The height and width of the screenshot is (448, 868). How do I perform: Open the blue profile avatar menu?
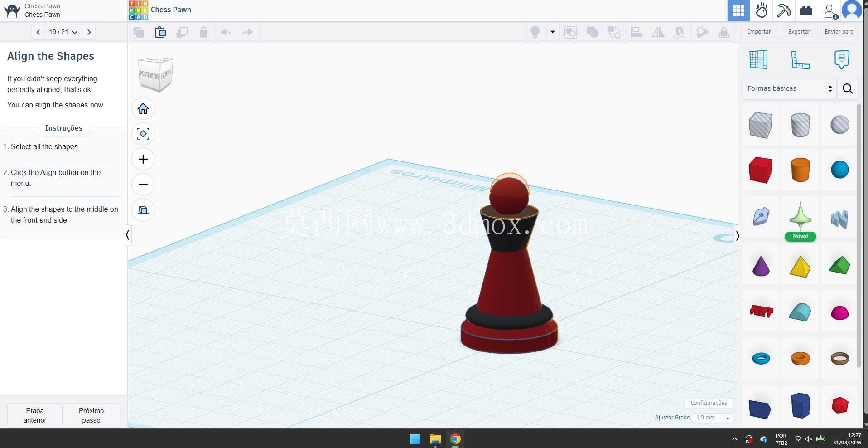coord(852,10)
